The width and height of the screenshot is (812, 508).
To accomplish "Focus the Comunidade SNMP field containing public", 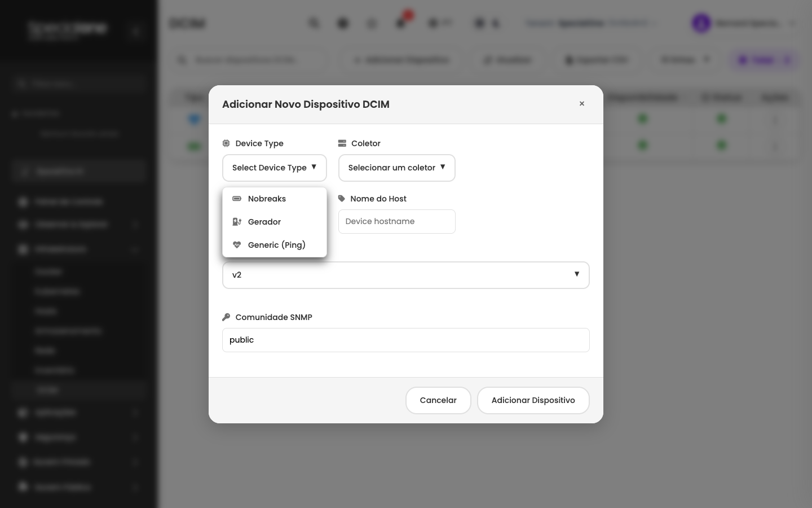I will tap(406, 340).
